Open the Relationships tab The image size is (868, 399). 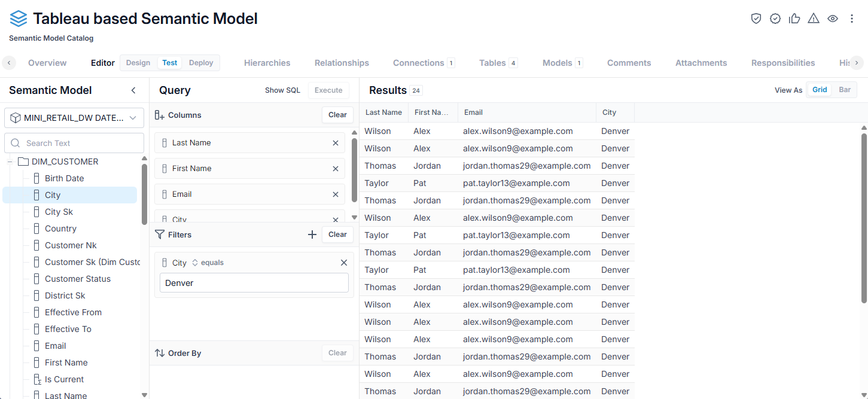(x=342, y=63)
